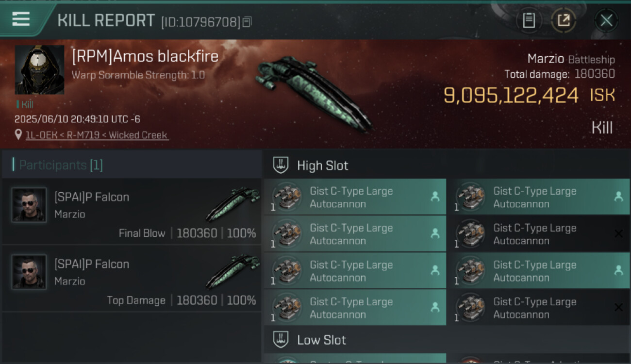
Task: Click the High Slot shield icon
Action: (281, 165)
